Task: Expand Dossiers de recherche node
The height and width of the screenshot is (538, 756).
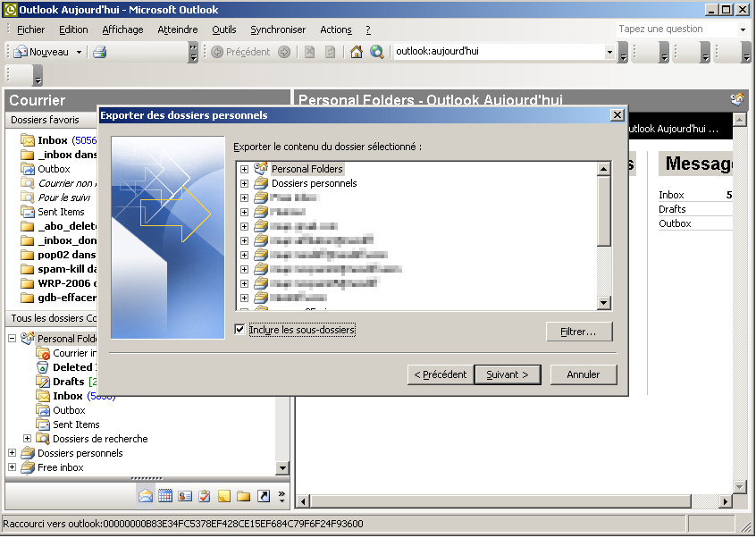Action: pyautogui.click(x=27, y=439)
